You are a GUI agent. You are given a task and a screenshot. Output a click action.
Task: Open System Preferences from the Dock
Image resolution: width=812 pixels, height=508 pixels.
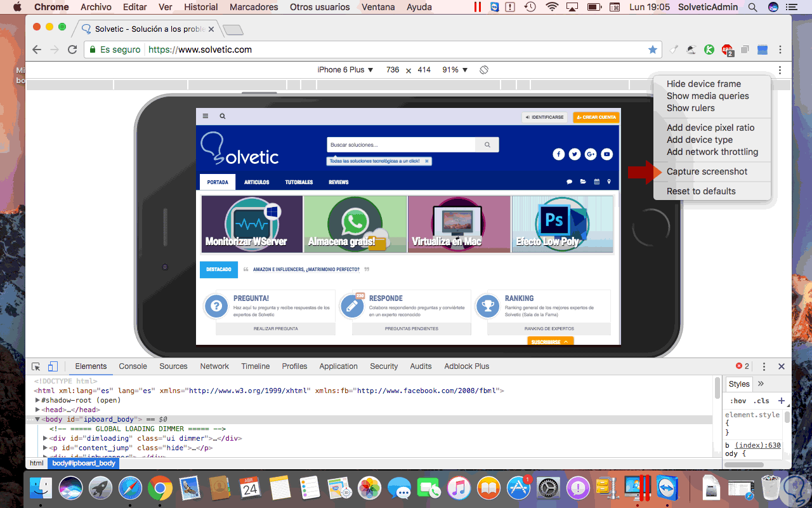point(548,488)
